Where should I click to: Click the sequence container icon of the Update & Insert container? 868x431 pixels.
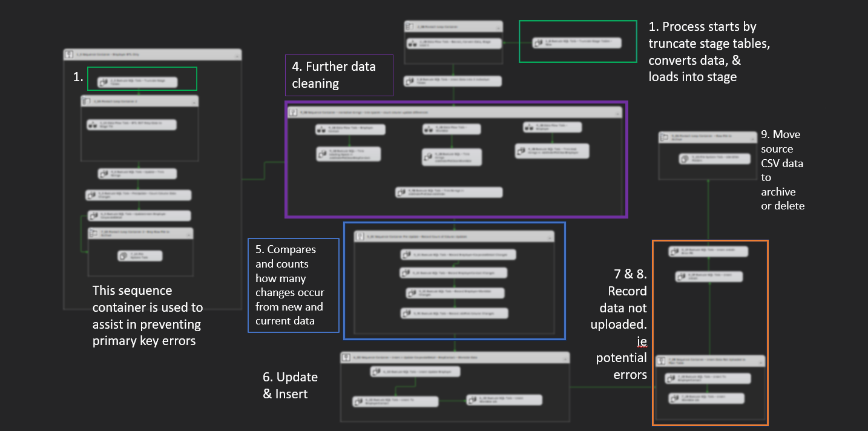tap(346, 358)
